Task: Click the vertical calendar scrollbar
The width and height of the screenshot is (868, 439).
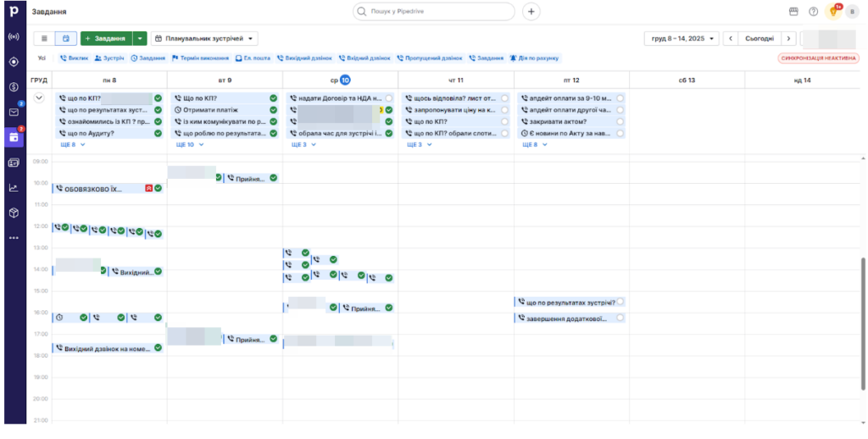Action: 863,324
